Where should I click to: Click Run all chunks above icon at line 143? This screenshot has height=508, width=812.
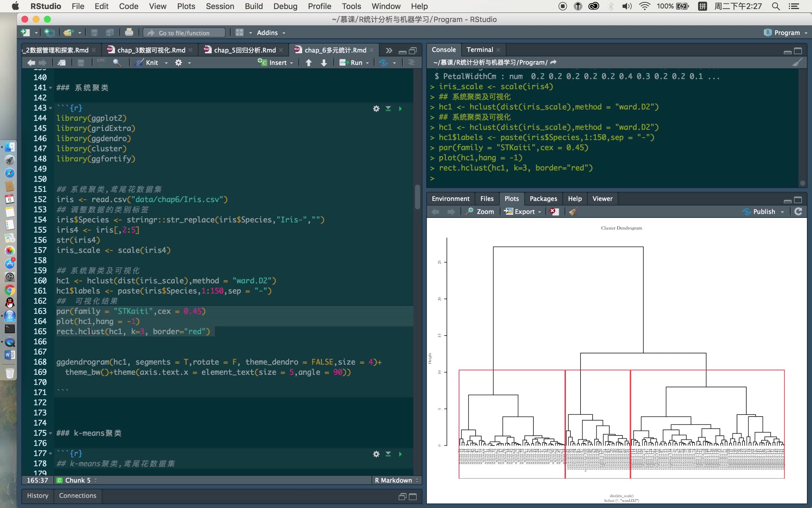388,109
